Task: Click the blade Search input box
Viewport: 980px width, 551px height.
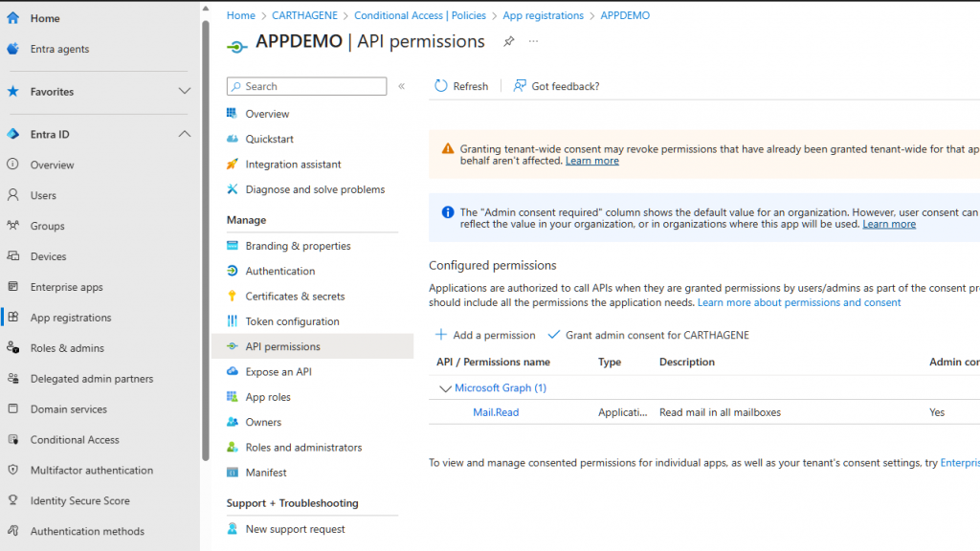Action: click(306, 86)
